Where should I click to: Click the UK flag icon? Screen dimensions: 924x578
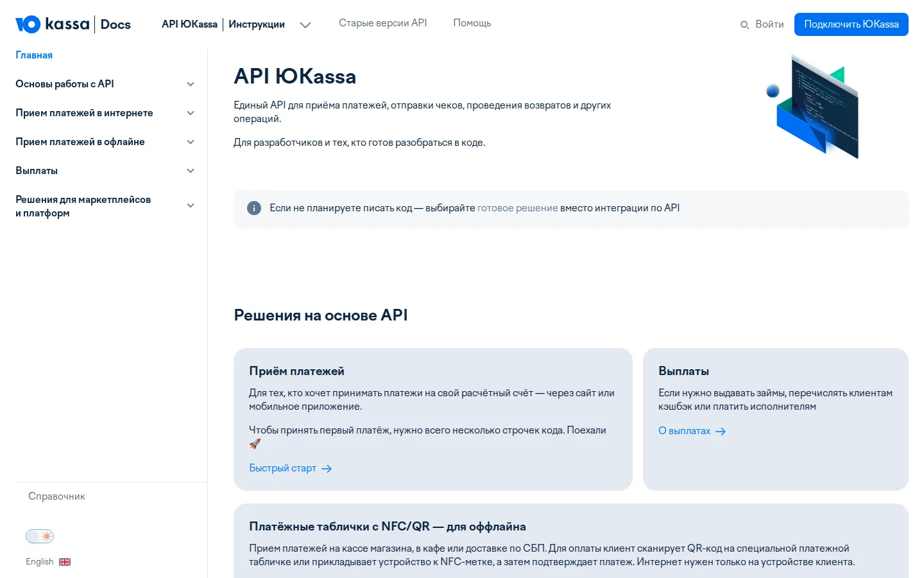point(65,562)
